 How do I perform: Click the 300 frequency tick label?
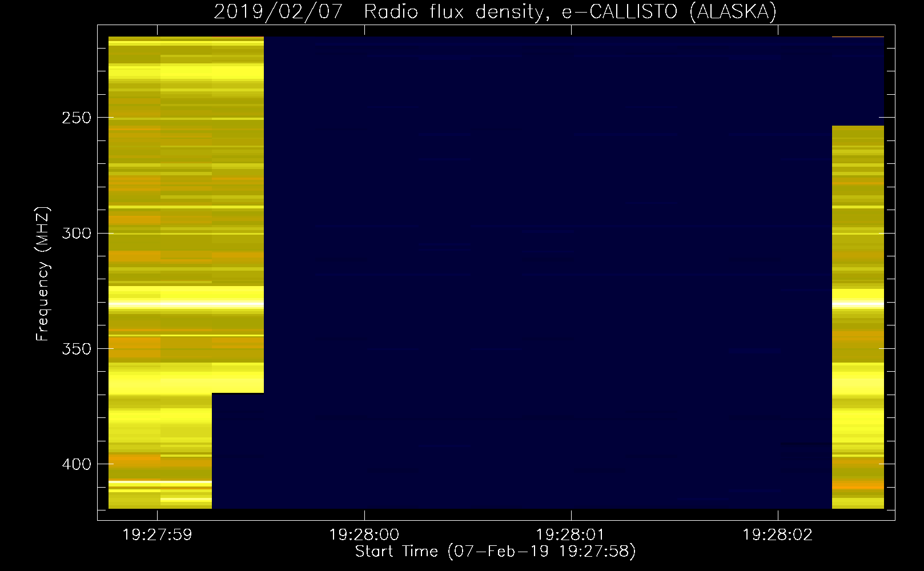77,233
